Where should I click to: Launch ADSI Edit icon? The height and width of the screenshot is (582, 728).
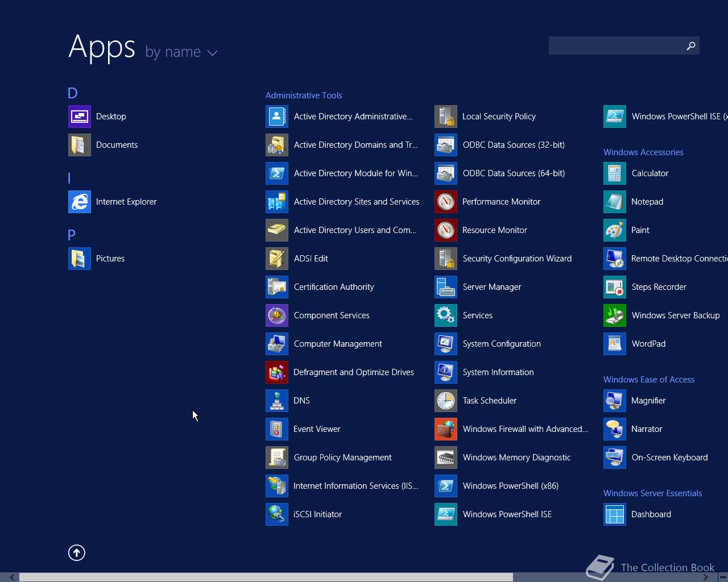tap(277, 259)
